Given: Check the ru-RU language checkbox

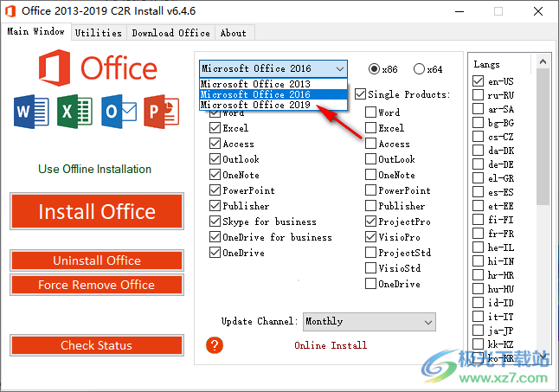Looking at the screenshot, I should (x=478, y=95).
